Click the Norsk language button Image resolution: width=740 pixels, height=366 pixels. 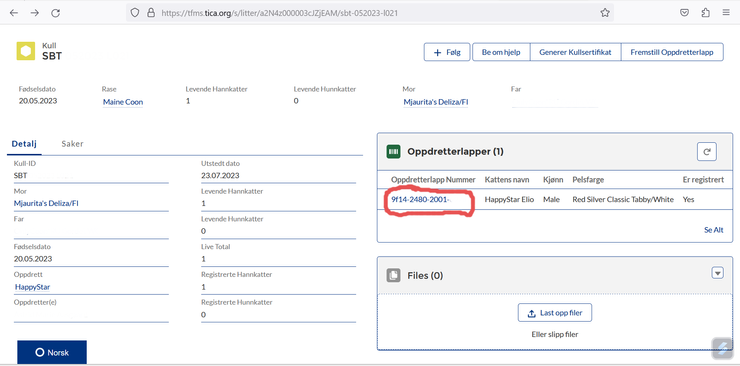pos(52,352)
